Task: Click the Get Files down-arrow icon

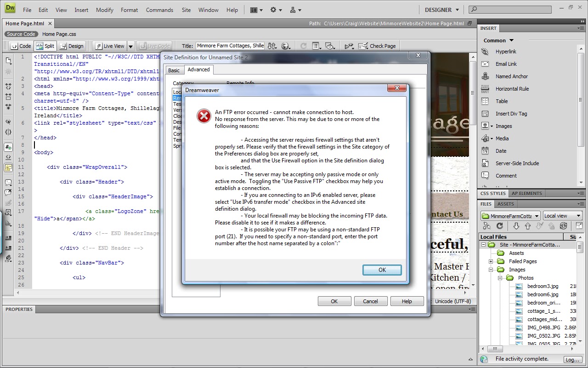Action: pyautogui.click(x=516, y=226)
